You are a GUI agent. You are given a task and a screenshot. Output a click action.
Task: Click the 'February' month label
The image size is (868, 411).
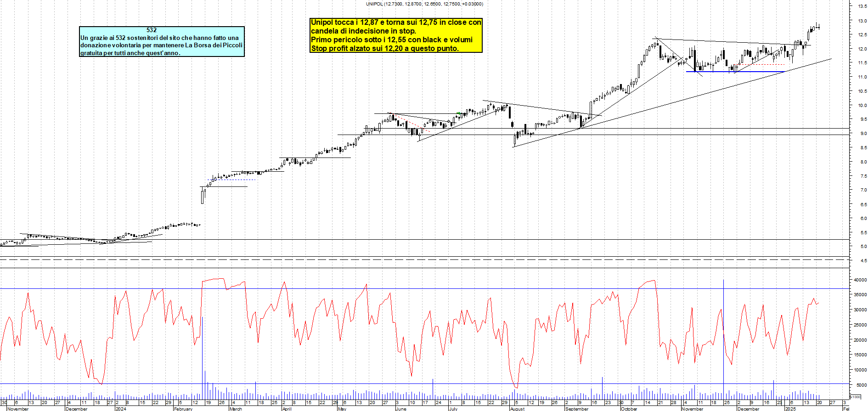pos(183,409)
